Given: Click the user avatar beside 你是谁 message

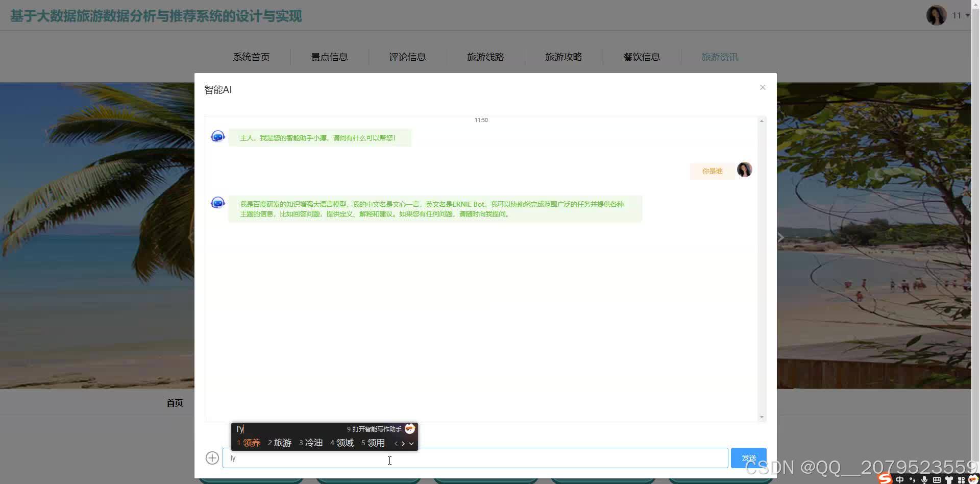Looking at the screenshot, I should (x=744, y=170).
